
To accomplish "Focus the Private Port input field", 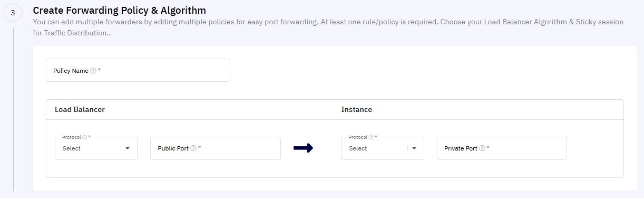I will [x=502, y=148].
